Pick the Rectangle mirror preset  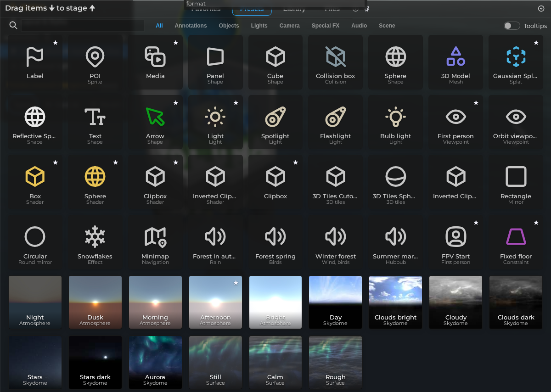click(x=516, y=182)
